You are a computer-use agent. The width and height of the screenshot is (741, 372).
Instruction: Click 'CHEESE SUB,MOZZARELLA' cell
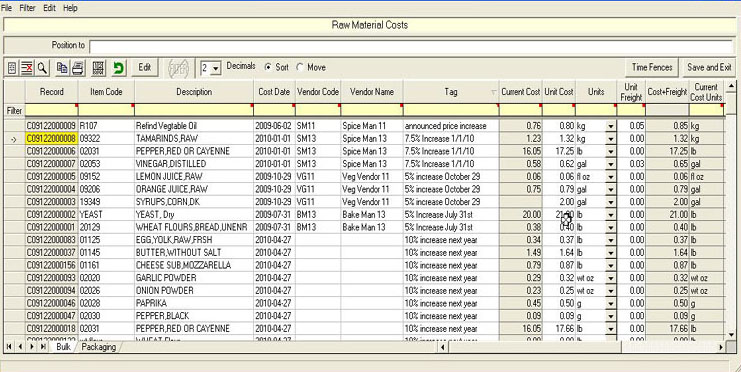194,265
